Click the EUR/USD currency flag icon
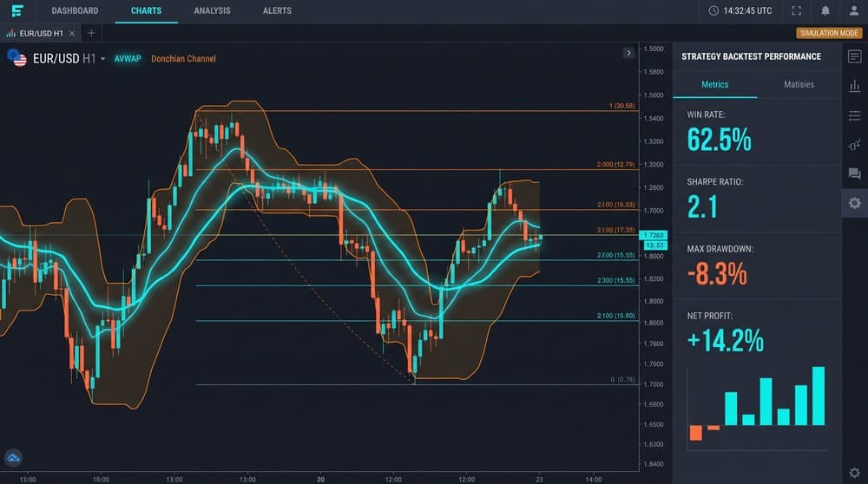This screenshot has width=868, height=484. [x=16, y=57]
